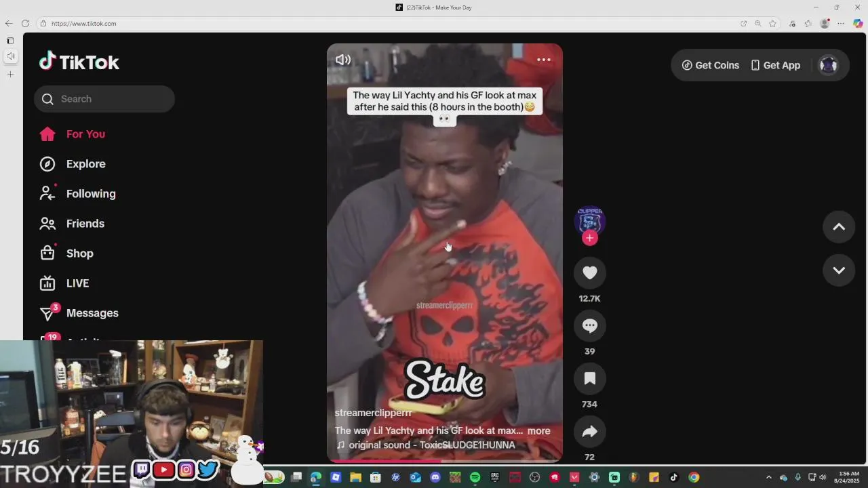This screenshot has width=868, height=488.
Task: Open the TikTok taskbar app
Action: [x=673, y=478]
